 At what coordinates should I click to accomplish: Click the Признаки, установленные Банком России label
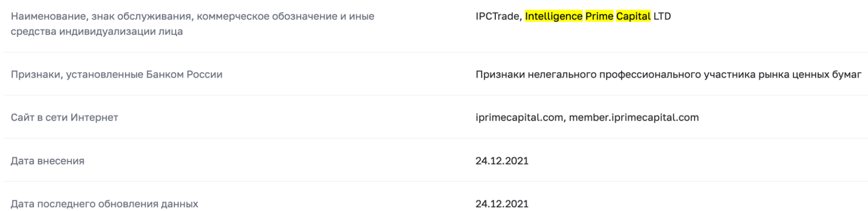coord(116,75)
